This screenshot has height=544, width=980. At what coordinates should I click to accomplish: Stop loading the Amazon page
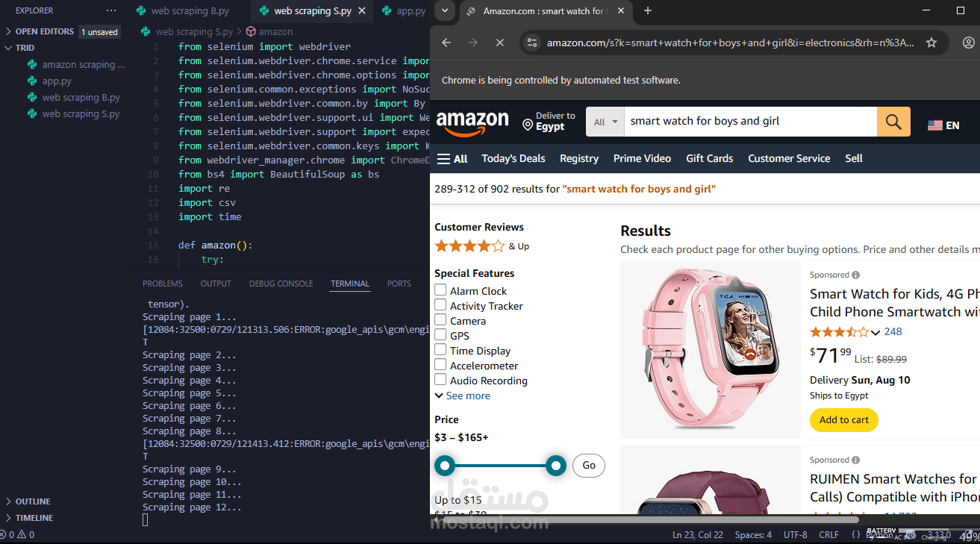[500, 43]
